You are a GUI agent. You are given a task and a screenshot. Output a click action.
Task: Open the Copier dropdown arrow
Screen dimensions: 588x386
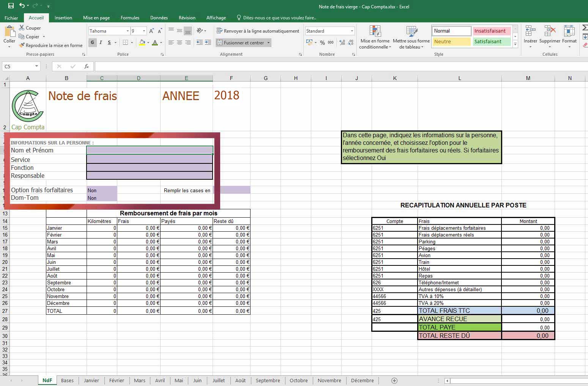click(x=44, y=37)
